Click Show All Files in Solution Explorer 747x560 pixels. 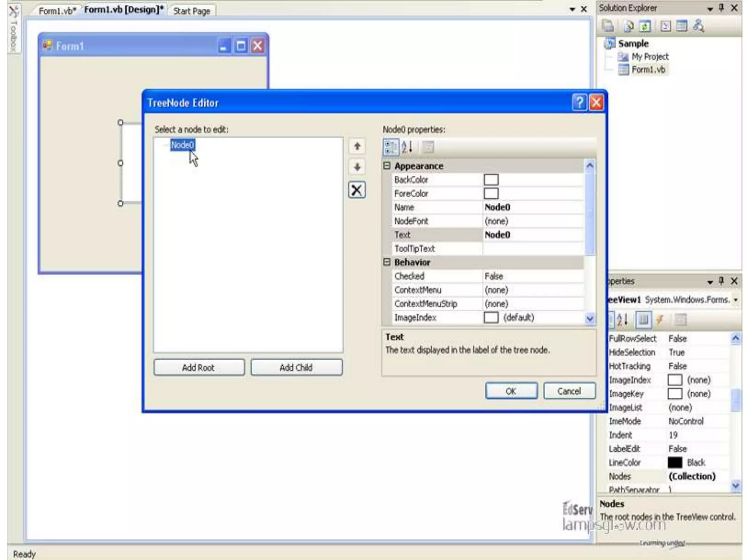pyautogui.click(x=628, y=26)
